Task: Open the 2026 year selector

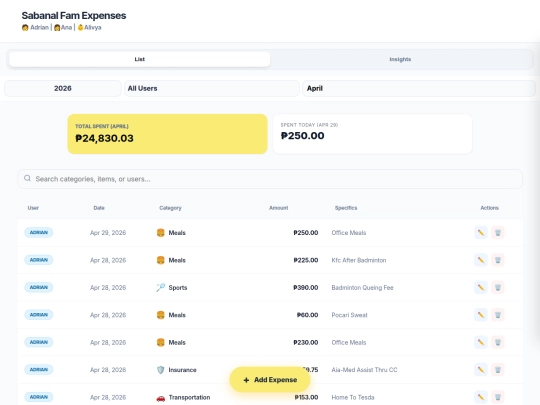Action: click(x=63, y=89)
